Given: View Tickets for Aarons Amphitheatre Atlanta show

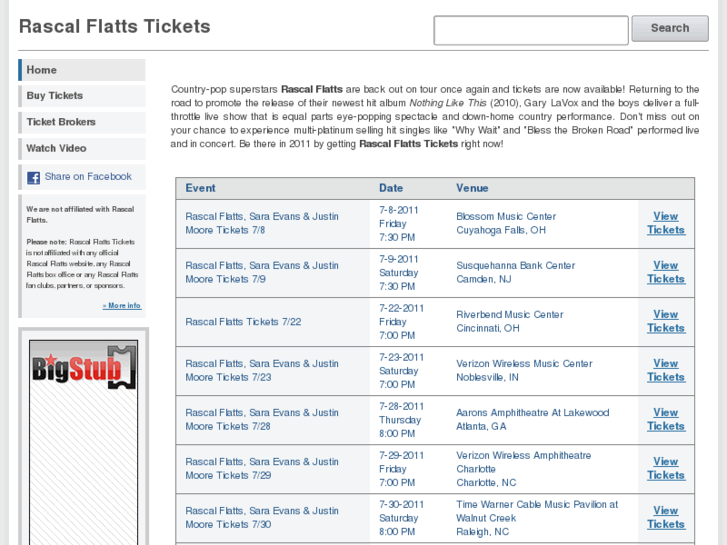Looking at the screenshot, I should pos(666,419).
